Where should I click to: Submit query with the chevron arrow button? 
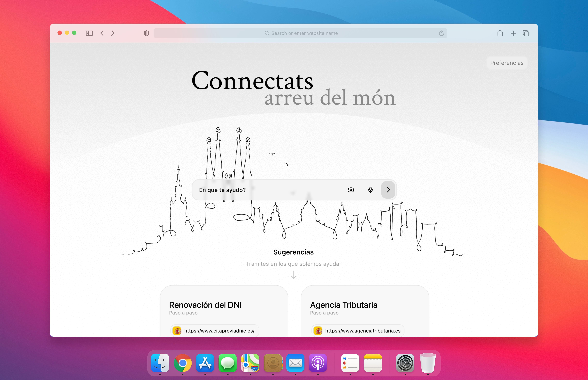388,190
